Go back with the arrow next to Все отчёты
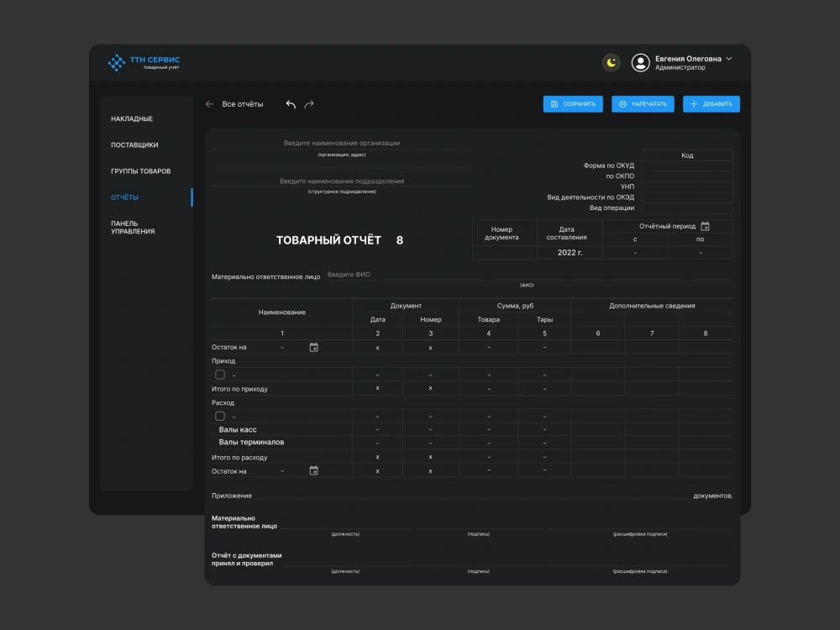The width and height of the screenshot is (840, 630). coord(209,104)
